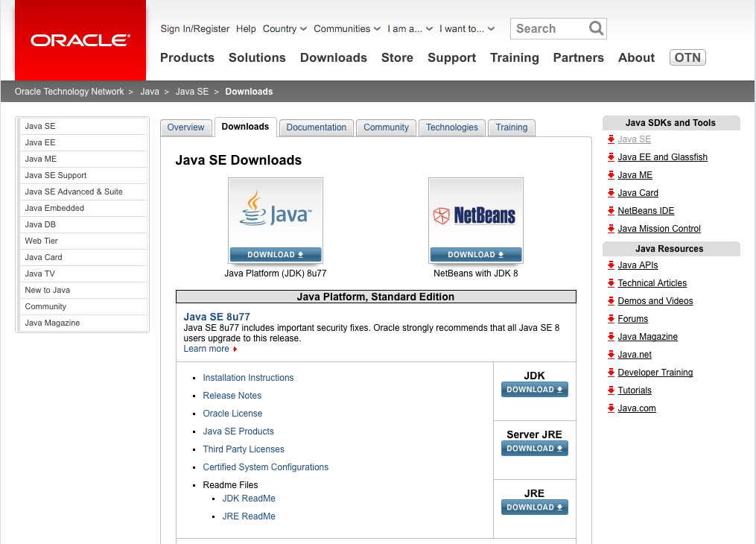Click the red arrow icon beside Java APIs
Image resolution: width=756 pixels, height=544 pixels.
click(611, 265)
